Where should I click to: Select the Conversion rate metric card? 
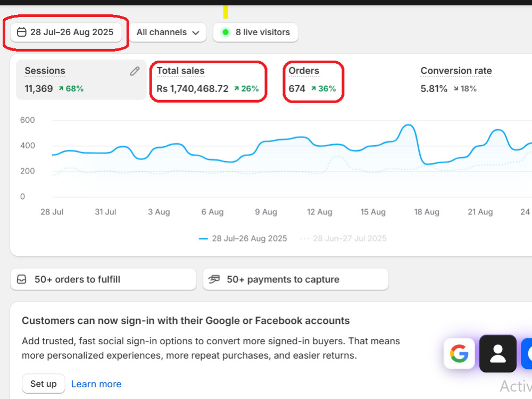(x=456, y=80)
